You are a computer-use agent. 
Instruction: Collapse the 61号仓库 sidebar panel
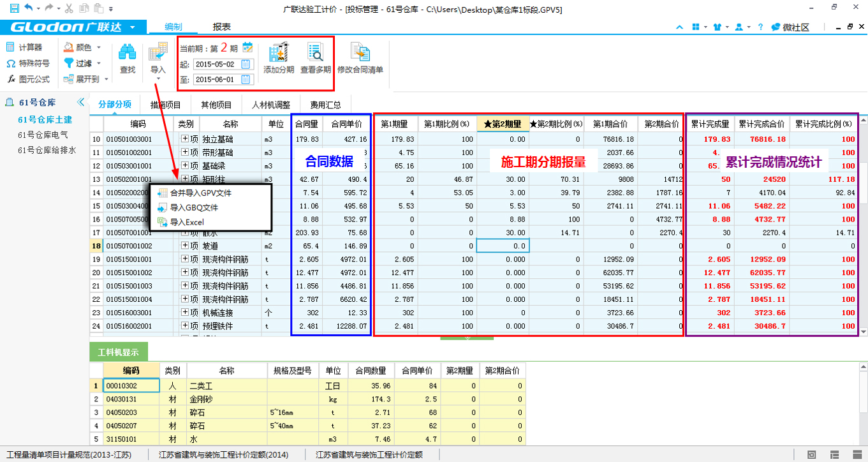[81, 102]
